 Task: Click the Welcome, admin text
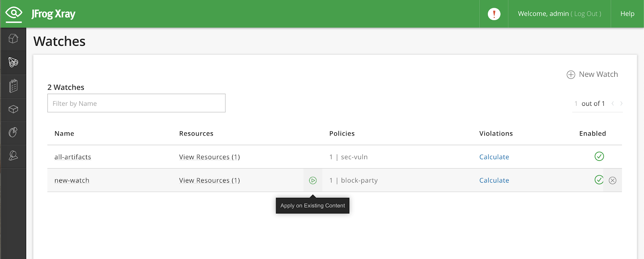pos(543,14)
